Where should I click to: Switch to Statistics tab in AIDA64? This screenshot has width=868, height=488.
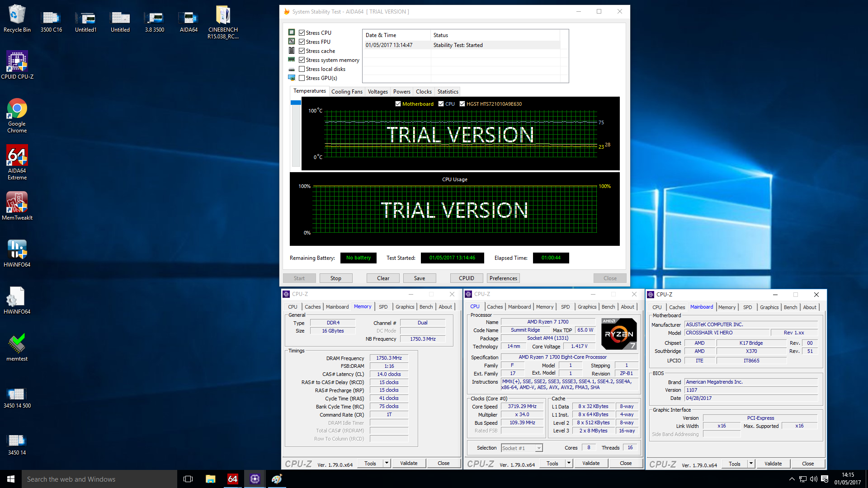click(448, 92)
